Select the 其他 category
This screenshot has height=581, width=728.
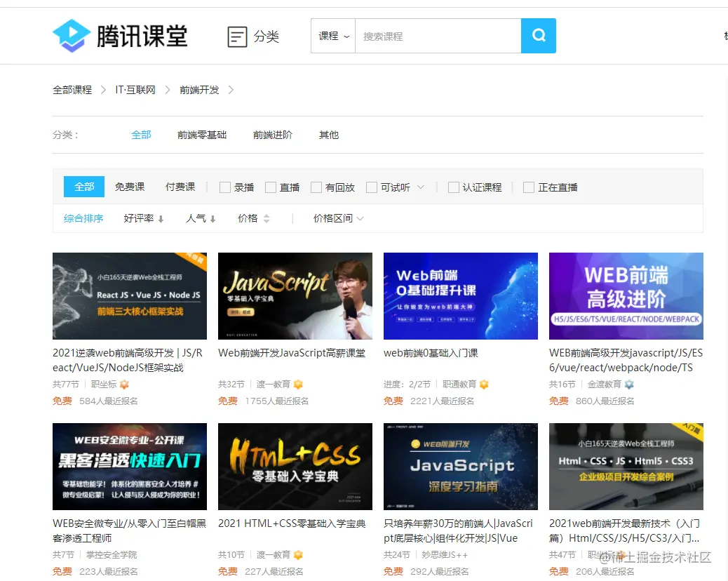(x=329, y=135)
